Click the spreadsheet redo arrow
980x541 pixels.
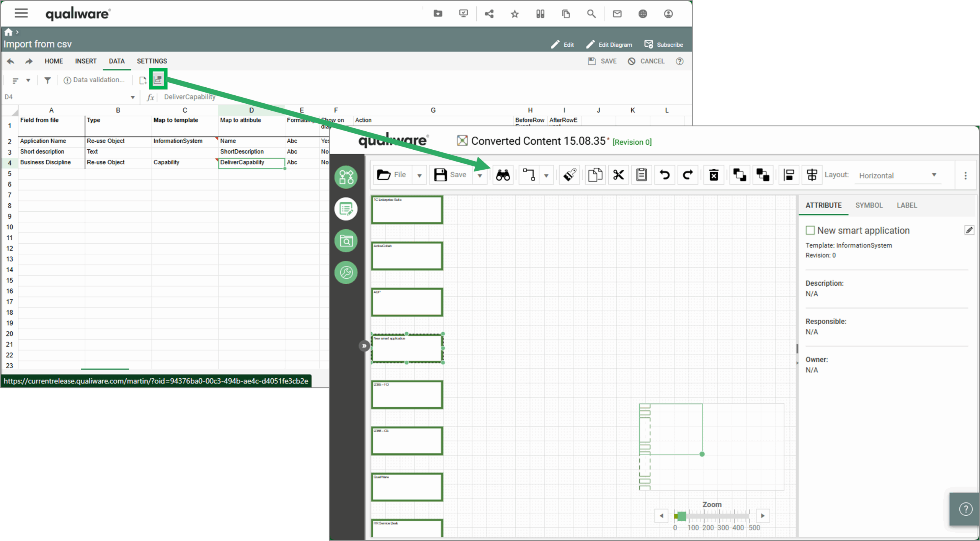[x=29, y=61]
